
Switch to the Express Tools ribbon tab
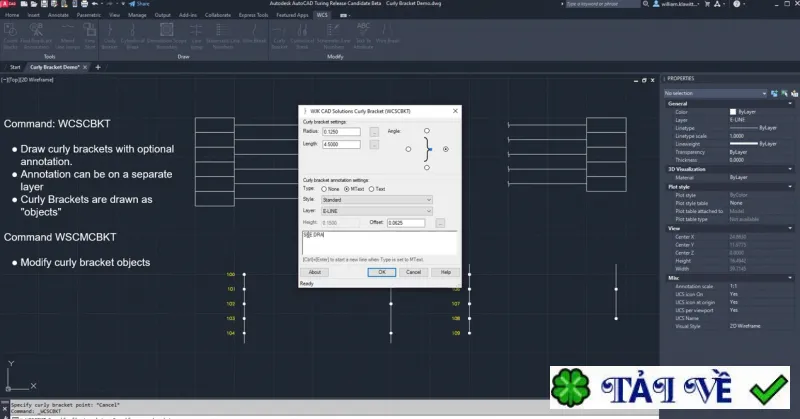(x=253, y=15)
